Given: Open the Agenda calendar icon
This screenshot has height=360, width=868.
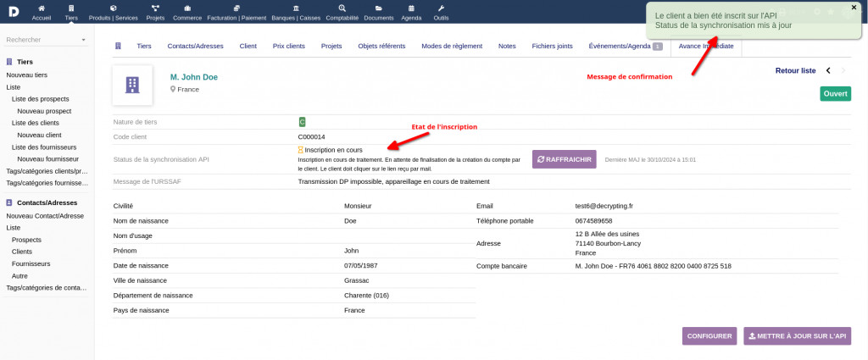Looking at the screenshot, I should coord(411,8).
